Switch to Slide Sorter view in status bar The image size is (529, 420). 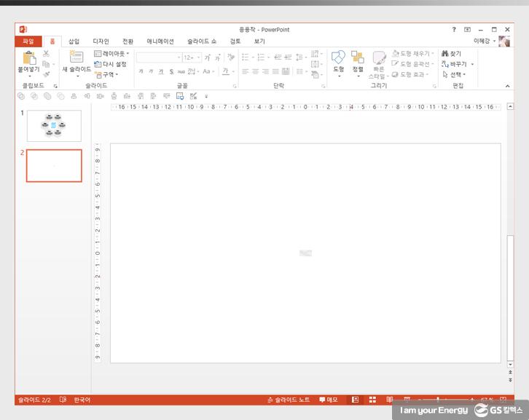click(x=372, y=400)
